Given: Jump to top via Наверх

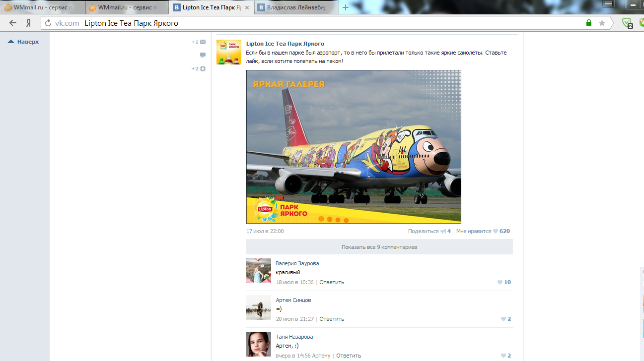Looking at the screenshot, I should (x=23, y=42).
